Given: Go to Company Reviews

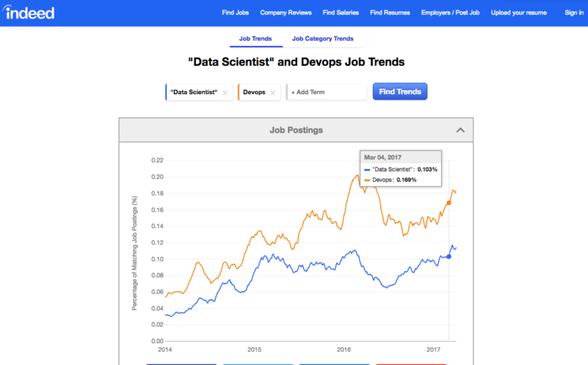Looking at the screenshot, I should [x=284, y=12].
